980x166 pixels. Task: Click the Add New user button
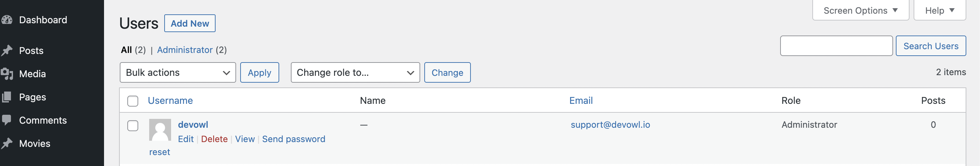pos(190,24)
